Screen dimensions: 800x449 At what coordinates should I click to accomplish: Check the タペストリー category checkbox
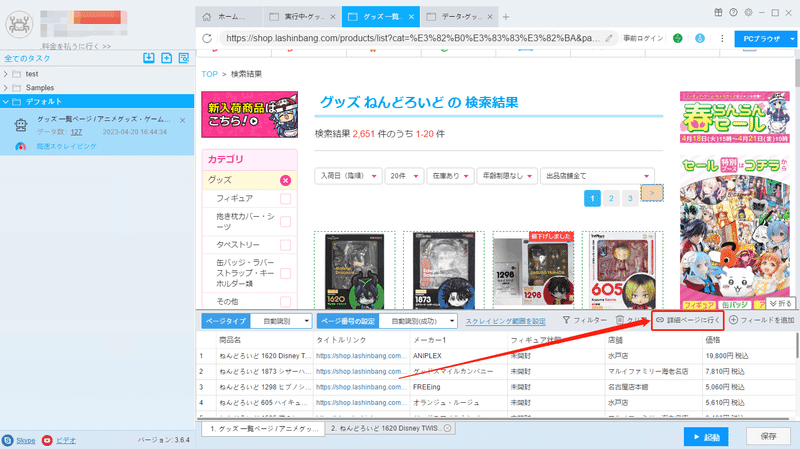point(285,245)
